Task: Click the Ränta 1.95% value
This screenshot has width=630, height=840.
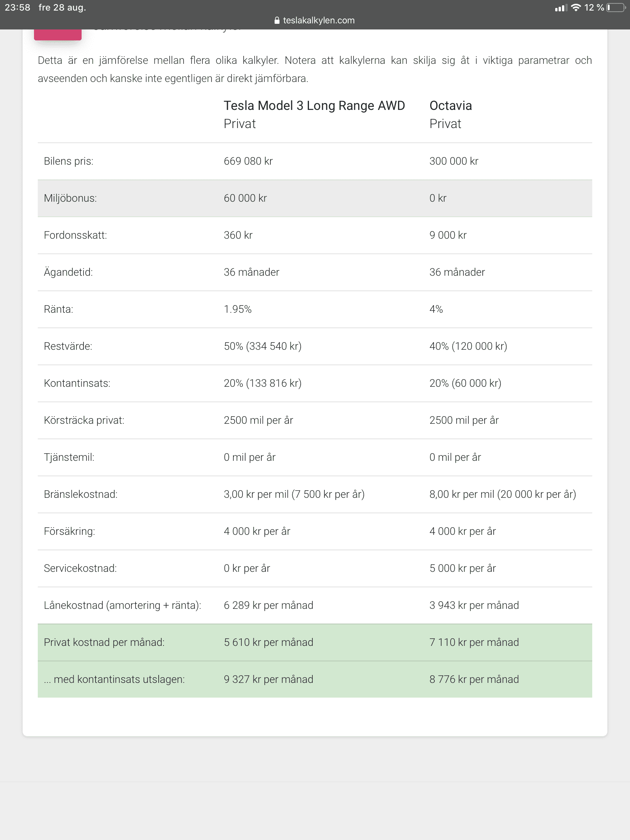Action: pyautogui.click(x=238, y=309)
